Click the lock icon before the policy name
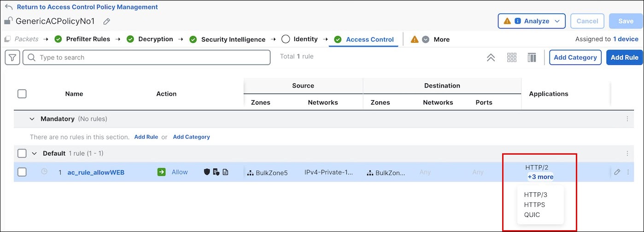 [x=9, y=21]
